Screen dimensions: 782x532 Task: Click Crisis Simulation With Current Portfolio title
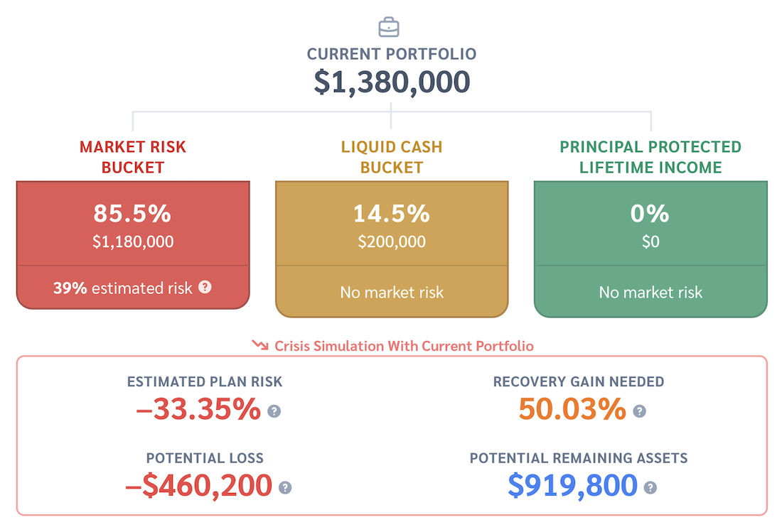pos(404,346)
